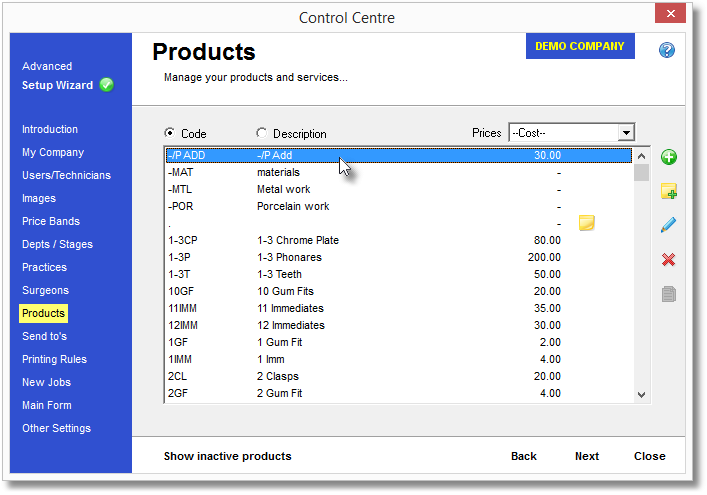Open the Price Bands section

tap(51, 221)
